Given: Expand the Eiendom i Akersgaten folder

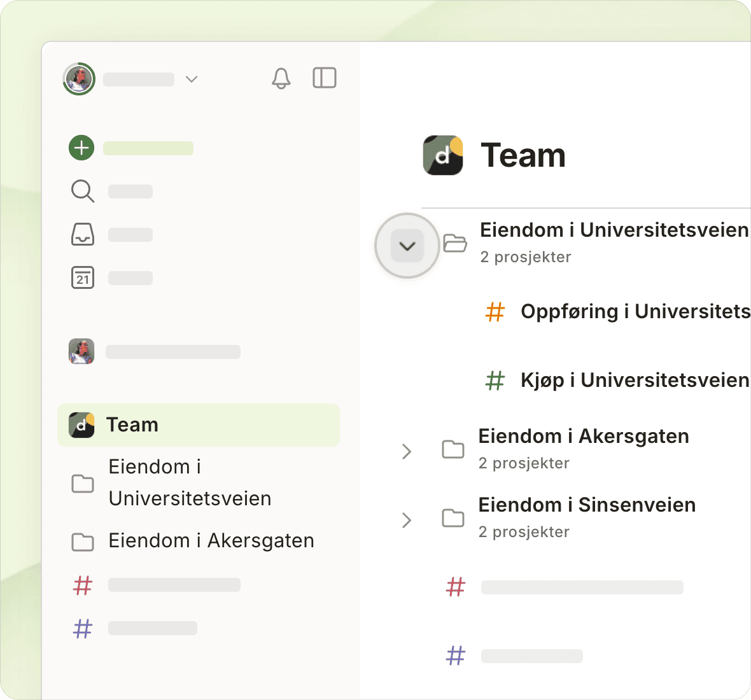Looking at the screenshot, I should coord(407,452).
